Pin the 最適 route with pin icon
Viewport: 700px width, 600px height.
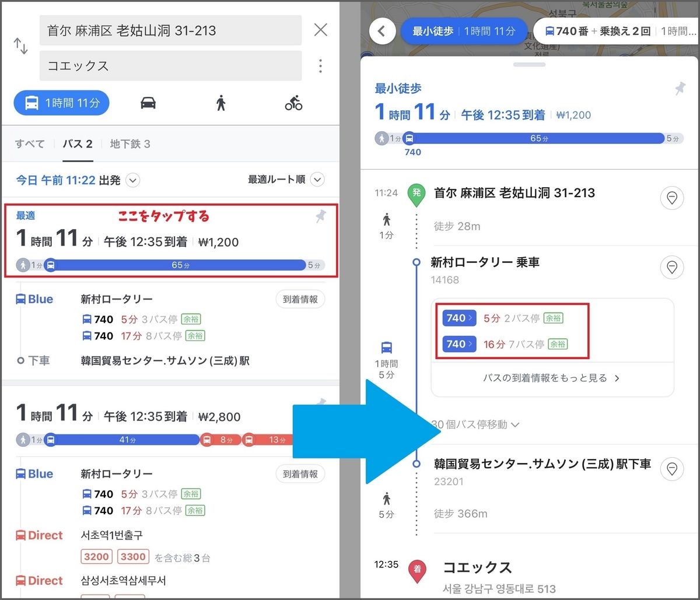pos(320,217)
